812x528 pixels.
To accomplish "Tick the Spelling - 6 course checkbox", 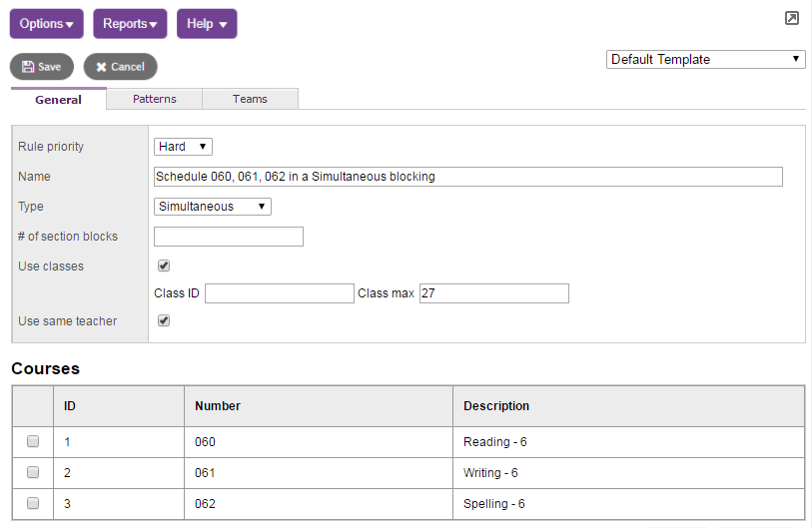I will pos(33,503).
